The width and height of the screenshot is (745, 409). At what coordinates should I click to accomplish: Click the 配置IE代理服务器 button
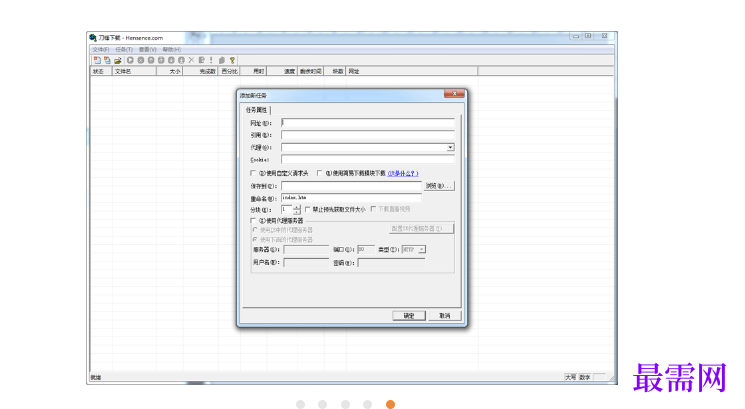pos(421,229)
